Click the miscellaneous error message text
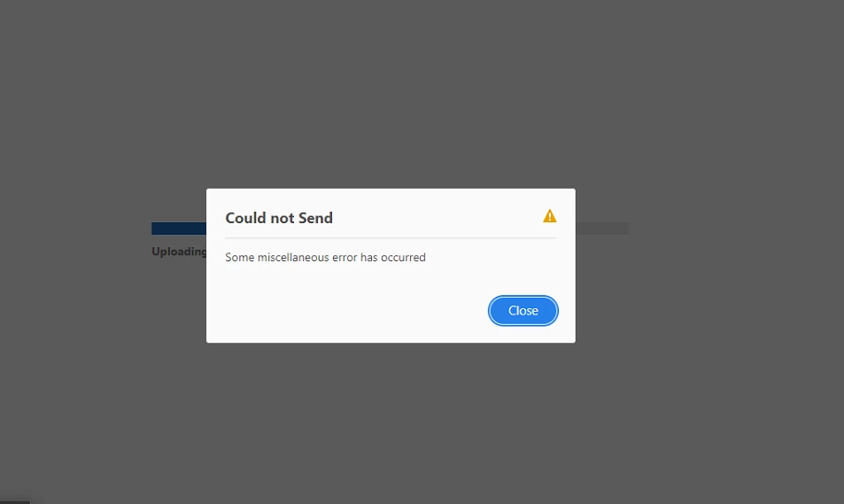This screenshot has width=844, height=504. tap(325, 258)
